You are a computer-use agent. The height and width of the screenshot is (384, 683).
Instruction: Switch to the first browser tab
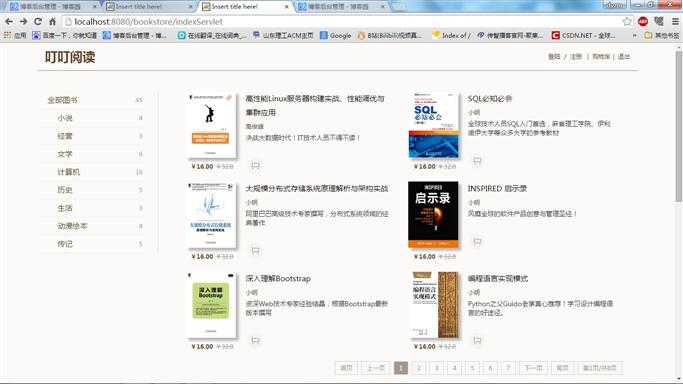[51, 7]
